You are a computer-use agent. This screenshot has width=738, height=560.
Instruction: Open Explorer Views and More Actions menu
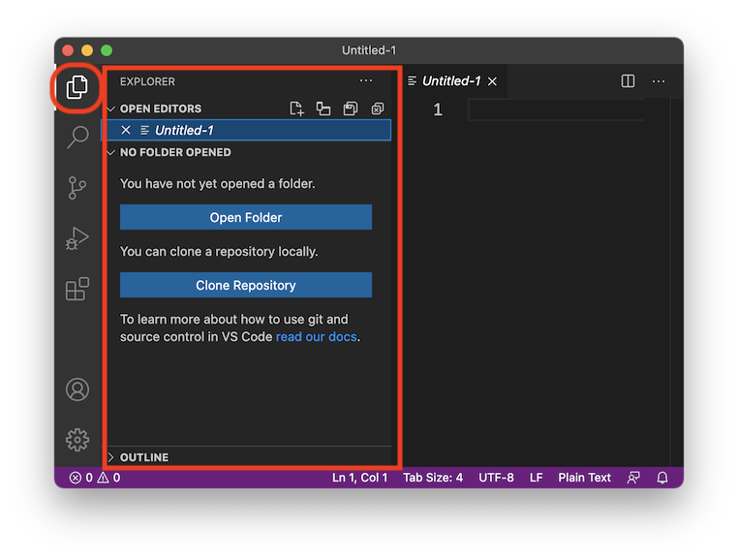pyautogui.click(x=365, y=81)
